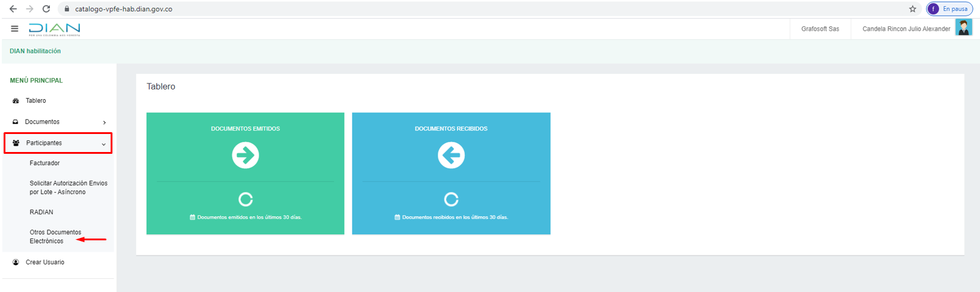Image resolution: width=980 pixels, height=292 pixels.
Task: Click the user avatar picture
Action: [x=963, y=28]
